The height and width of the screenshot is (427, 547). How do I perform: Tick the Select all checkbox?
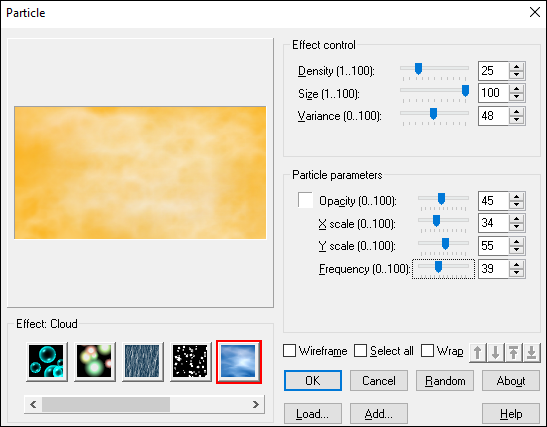coord(360,351)
